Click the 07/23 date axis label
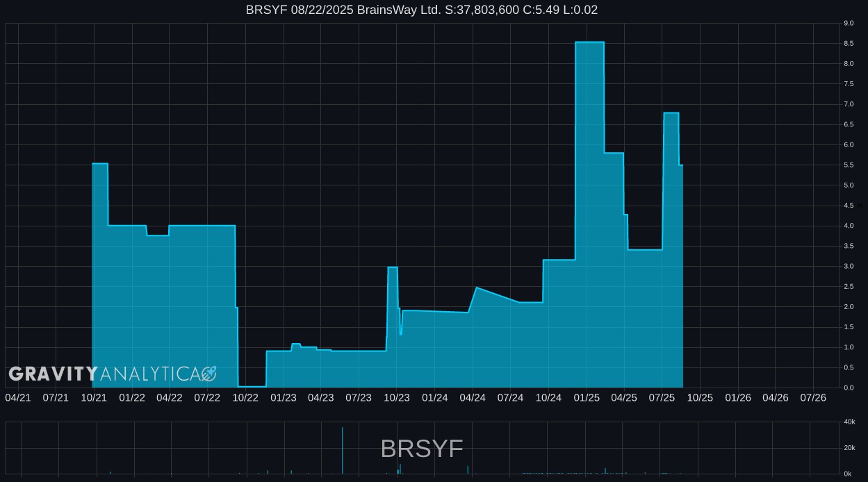Viewport: 868px width, 482px height. click(359, 397)
